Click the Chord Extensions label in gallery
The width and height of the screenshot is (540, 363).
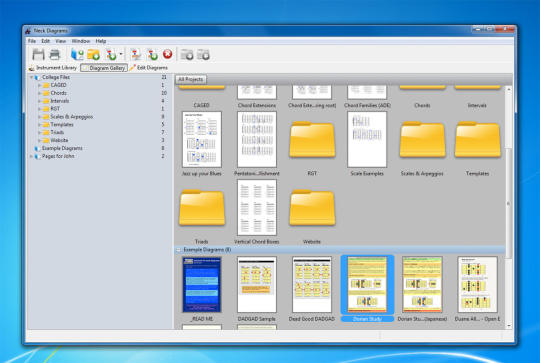tap(257, 105)
